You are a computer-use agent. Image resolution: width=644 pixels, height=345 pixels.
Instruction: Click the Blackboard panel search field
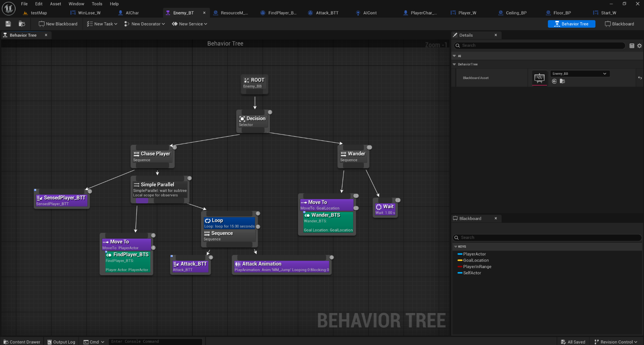(547, 238)
